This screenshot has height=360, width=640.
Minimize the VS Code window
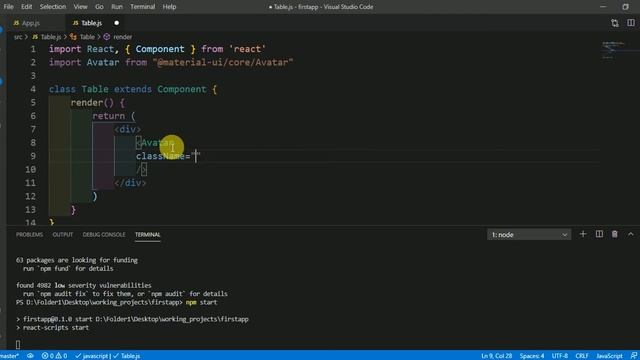603,7
